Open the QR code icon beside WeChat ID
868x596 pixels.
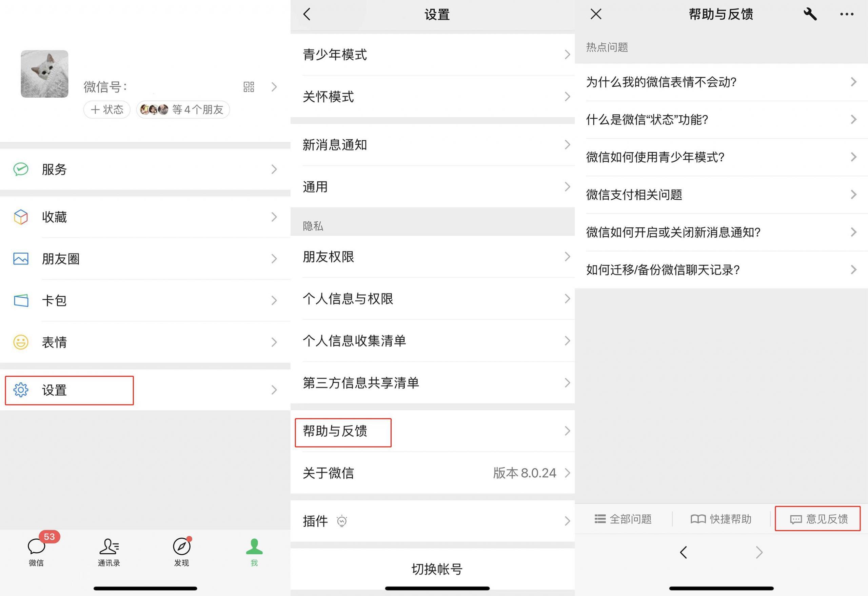[249, 87]
